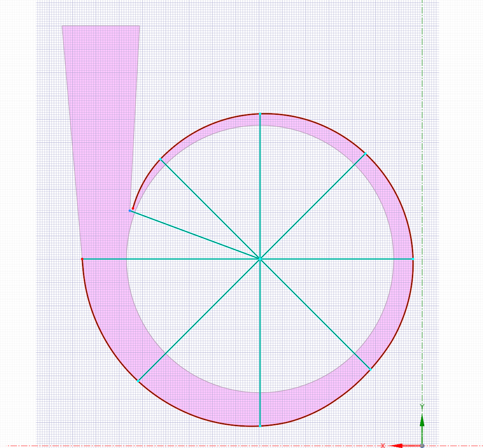Pick the lower-right diagonal line endpoint
483x448 pixels.
coord(370,369)
